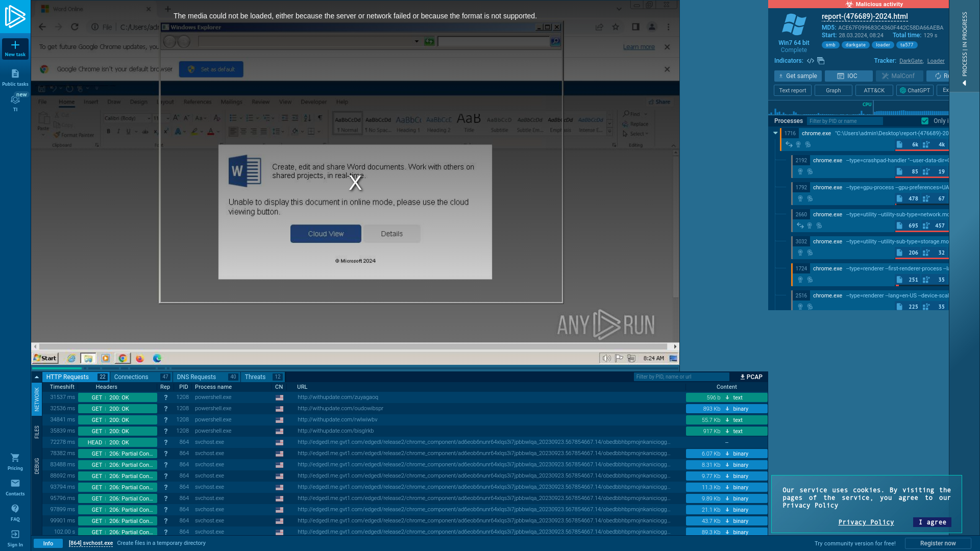Viewport: 980px width, 551px height.
Task: Click the CPU usage timeline graph
Action: tap(859, 109)
